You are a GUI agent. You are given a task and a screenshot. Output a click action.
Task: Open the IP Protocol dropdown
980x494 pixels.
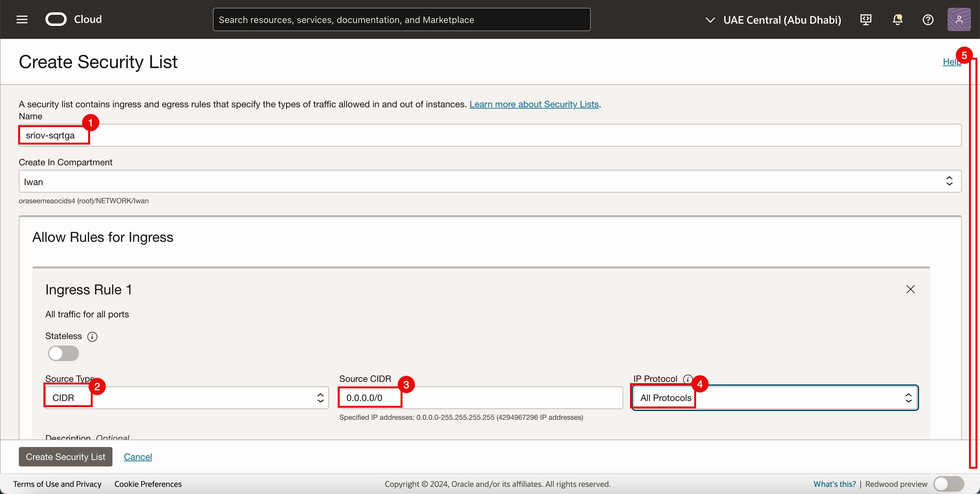pyautogui.click(x=775, y=398)
